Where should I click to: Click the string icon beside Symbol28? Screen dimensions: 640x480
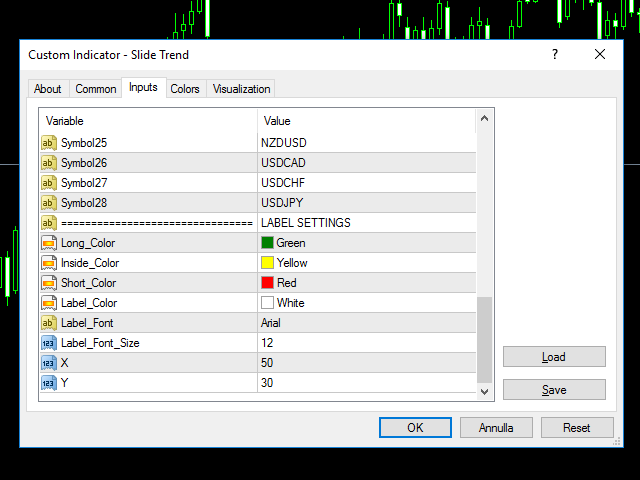point(48,203)
